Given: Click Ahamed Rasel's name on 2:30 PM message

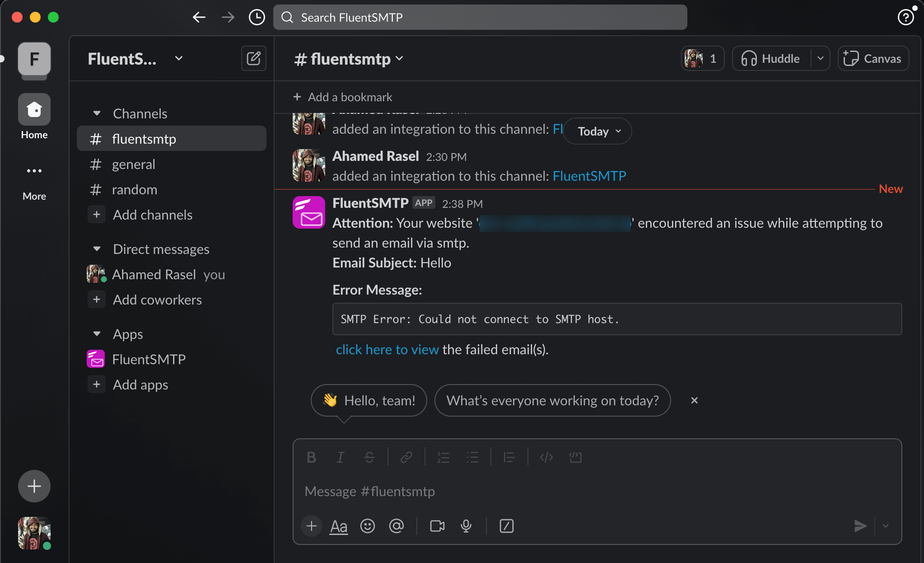Looking at the screenshot, I should pyautogui.click(x=376, y=156).
